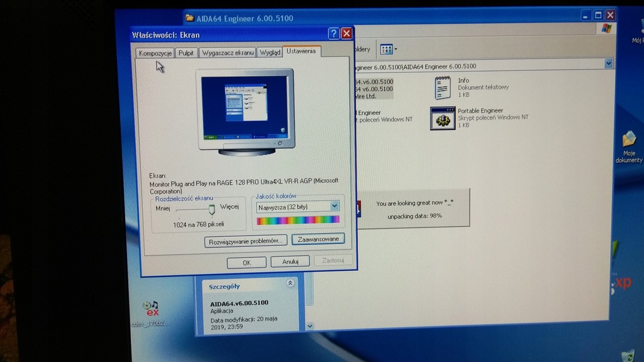Click the Explorer address path field

pos(479,65)
